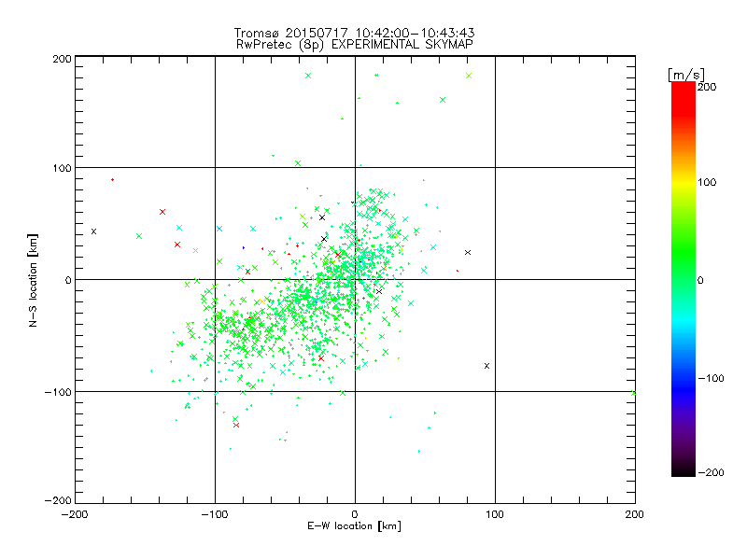Click the y-axis tick label '200'
This screenshot has width=747, height=560.
coord(62,59)
